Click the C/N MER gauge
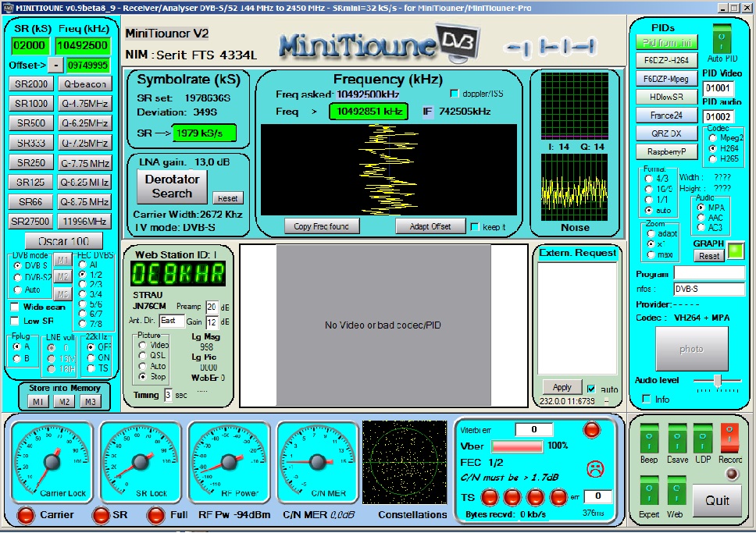 (318, 462)
